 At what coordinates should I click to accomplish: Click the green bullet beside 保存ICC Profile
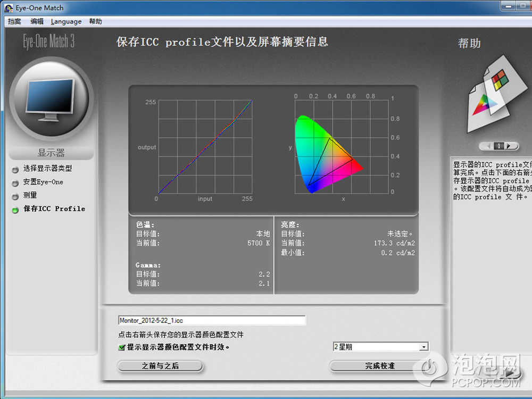coord(15,210)
